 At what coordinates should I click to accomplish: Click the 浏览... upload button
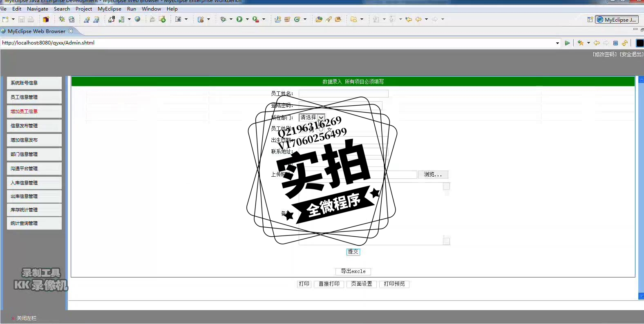[433, 175]
